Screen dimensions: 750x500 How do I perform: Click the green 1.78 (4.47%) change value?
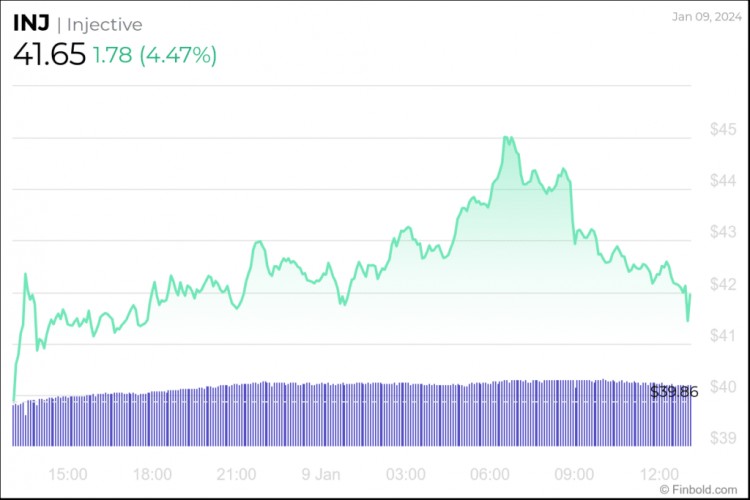[x=154, y=56]
